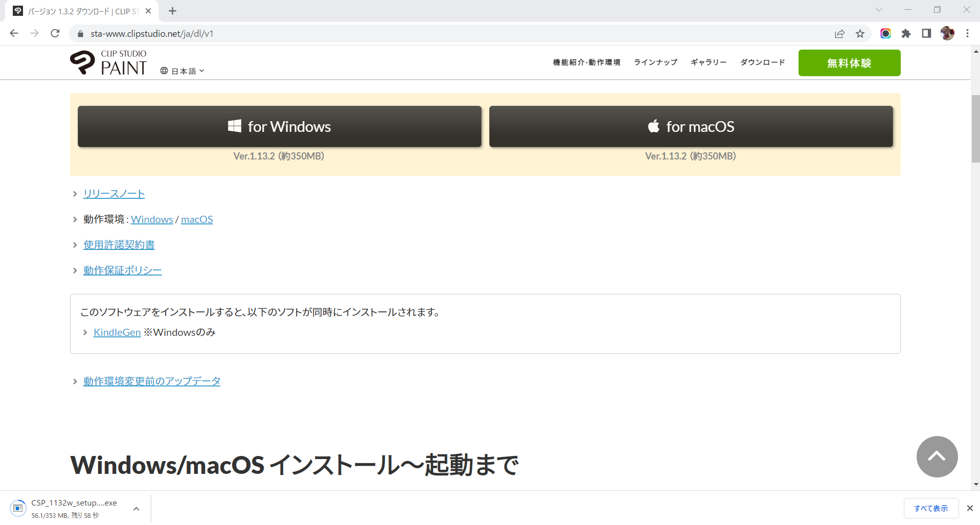Click the green 無料体験 button

(849, 63)
